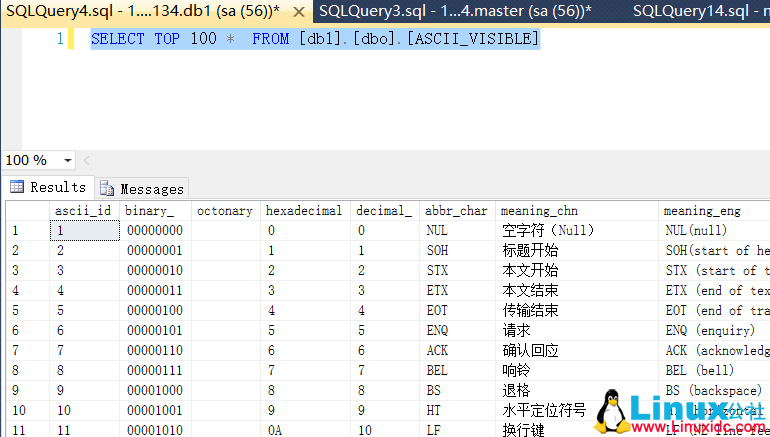Click the meaning_chn column header
Image resolution: width=770 pixels, height=437 pixels.
577,211
